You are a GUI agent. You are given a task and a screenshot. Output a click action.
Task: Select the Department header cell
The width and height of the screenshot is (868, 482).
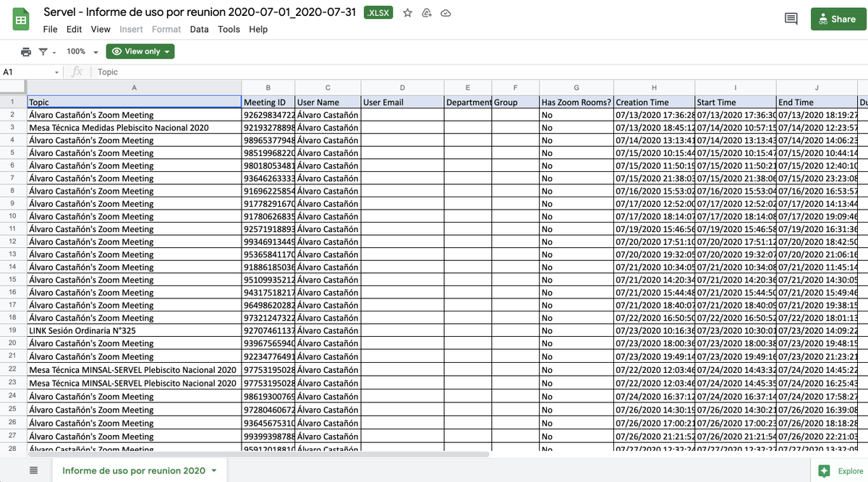pos(468,102)
